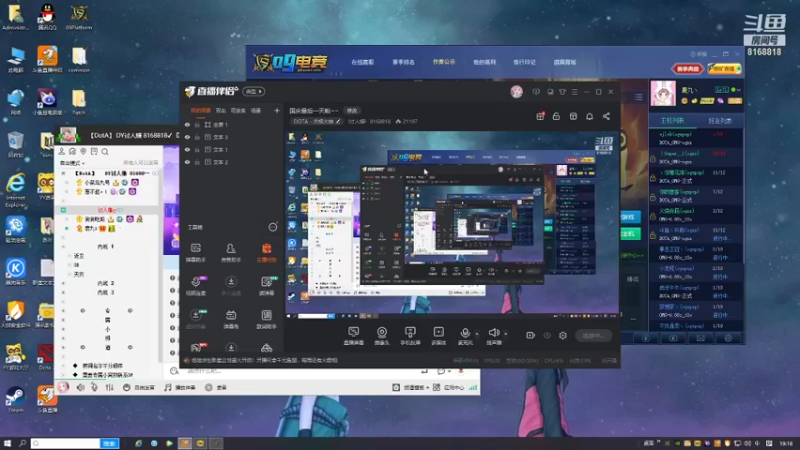Hide the 文本 3 source with eye icon

click(187, 137)
